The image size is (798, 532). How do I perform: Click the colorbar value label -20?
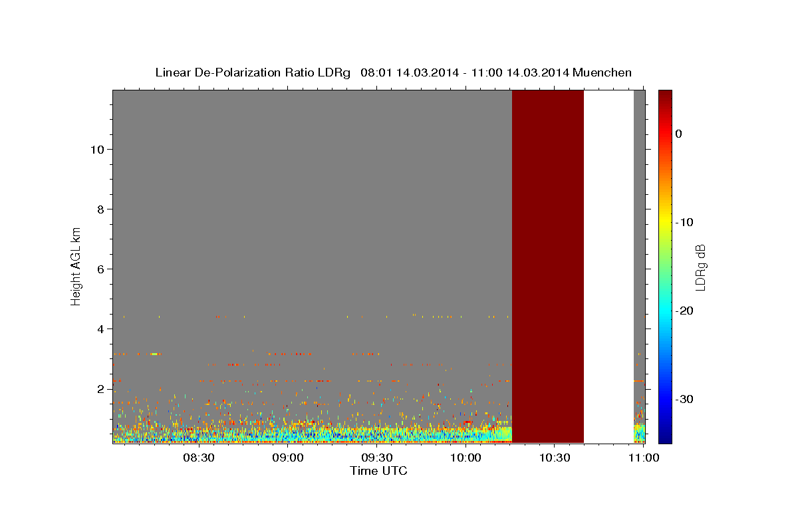coord(684,311)
